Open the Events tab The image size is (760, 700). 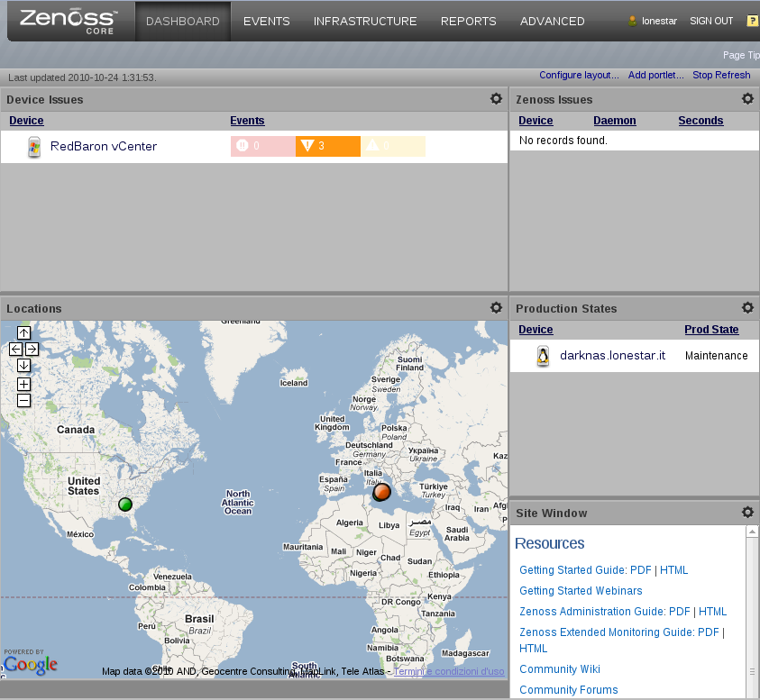[267, 22]
